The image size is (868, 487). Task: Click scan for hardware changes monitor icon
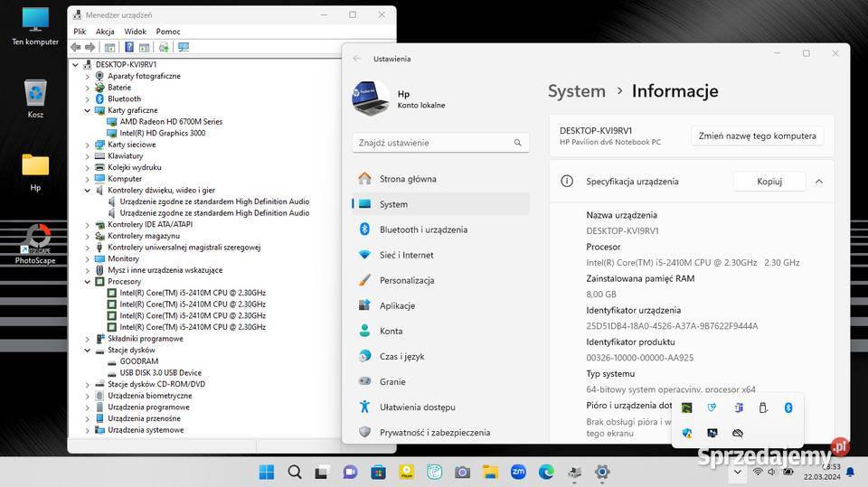184,48
